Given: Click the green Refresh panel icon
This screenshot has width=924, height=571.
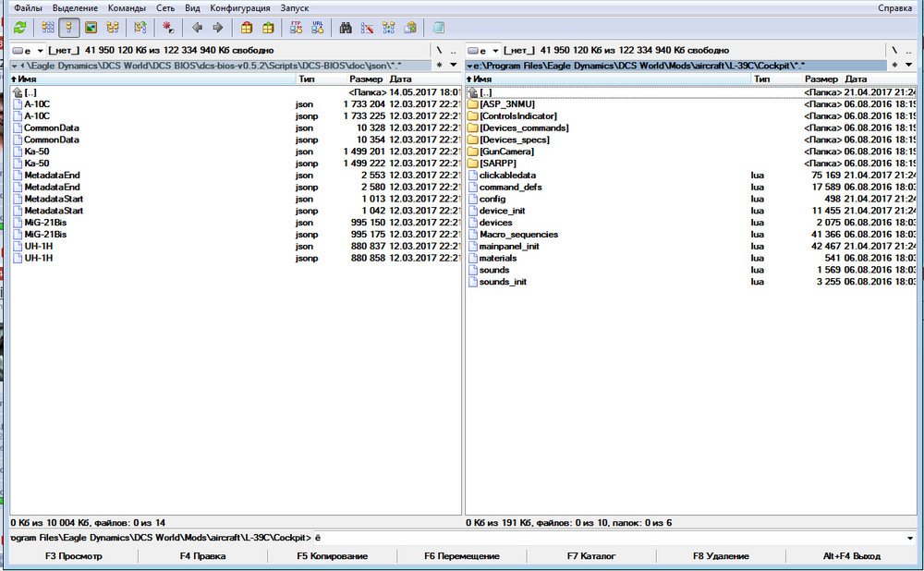Looking at the screenshot, I should point(20,27).
